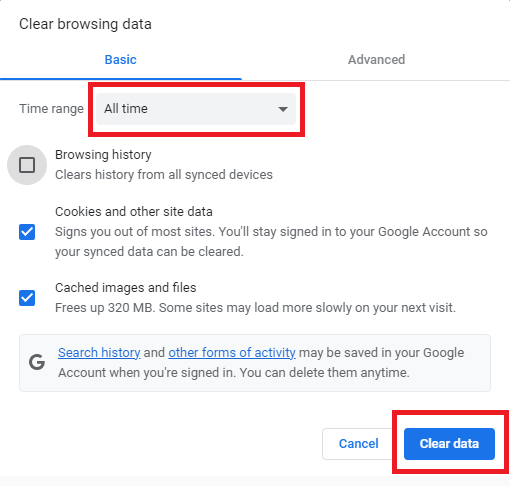
Task: Click the Time range label
Action: click(51, 109)
